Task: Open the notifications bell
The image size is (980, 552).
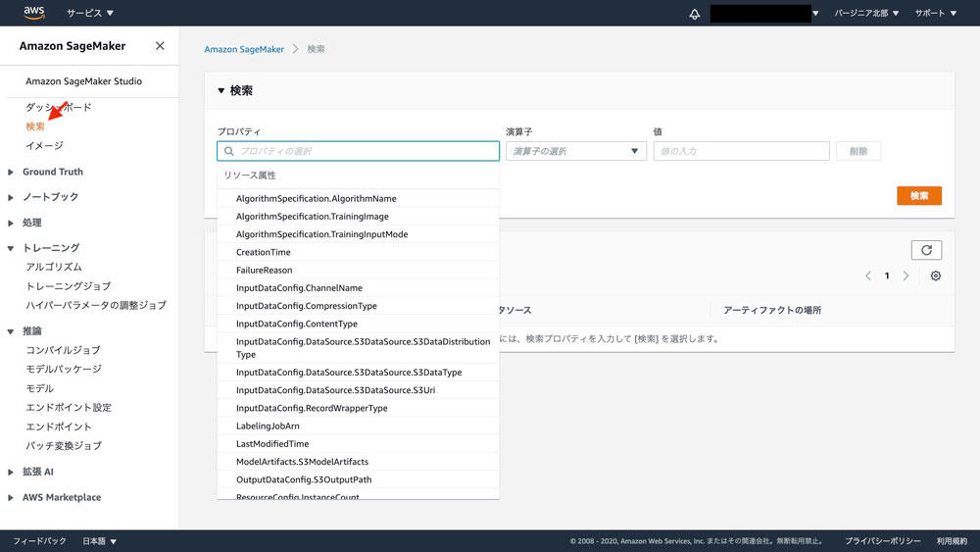Action: 695,14
